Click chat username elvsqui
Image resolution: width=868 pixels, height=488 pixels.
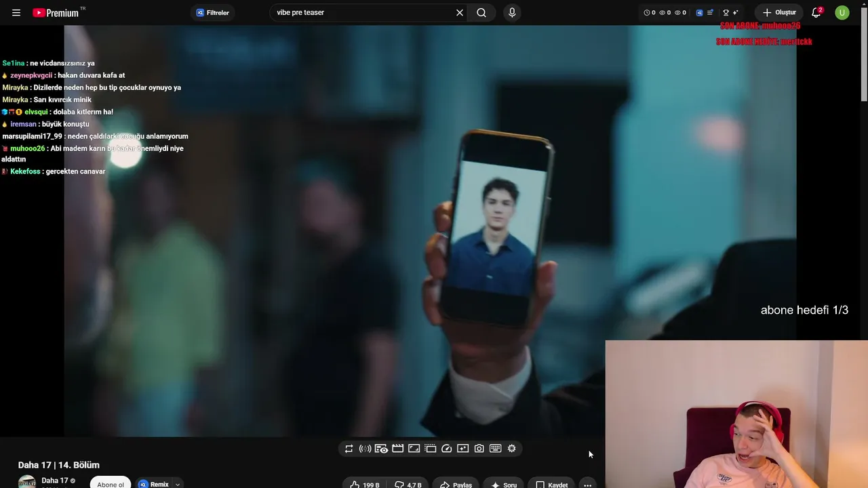36,112
